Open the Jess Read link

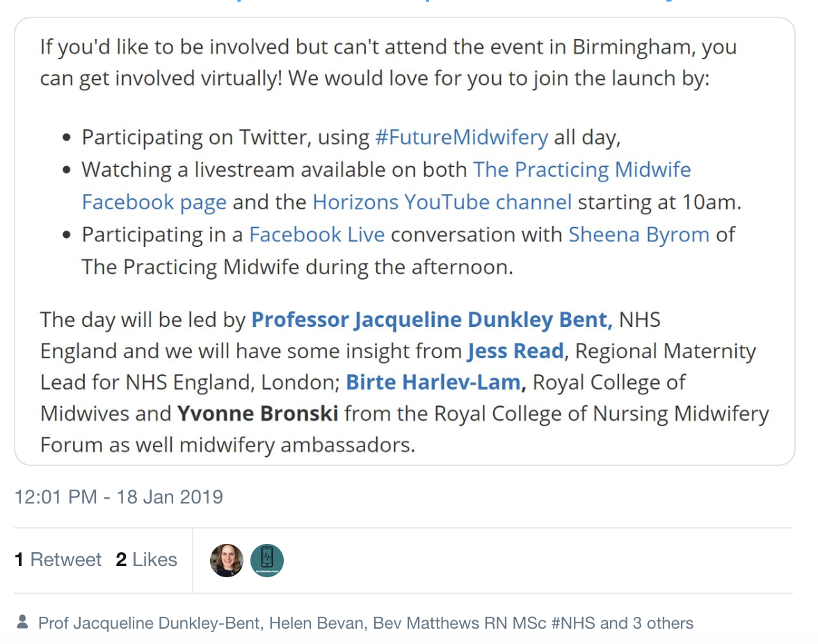click(515, 351)
